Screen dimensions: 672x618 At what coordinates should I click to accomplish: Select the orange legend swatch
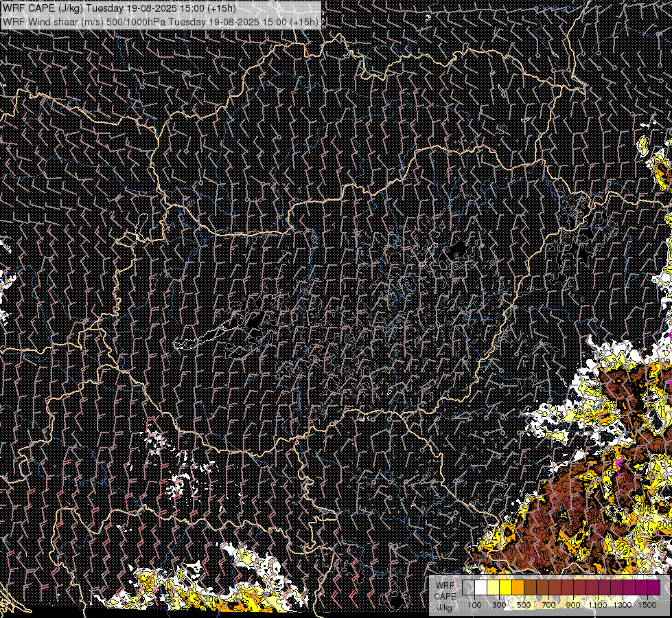[518, 588]
